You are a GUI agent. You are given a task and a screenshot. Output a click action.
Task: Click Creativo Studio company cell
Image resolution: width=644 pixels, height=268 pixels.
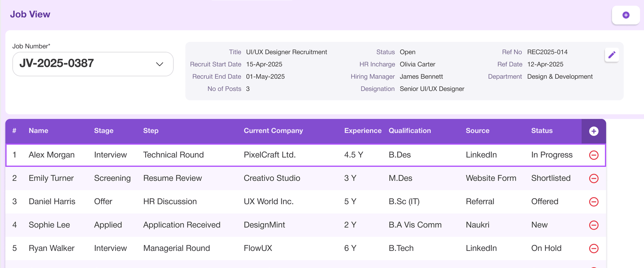coord(272,178)
